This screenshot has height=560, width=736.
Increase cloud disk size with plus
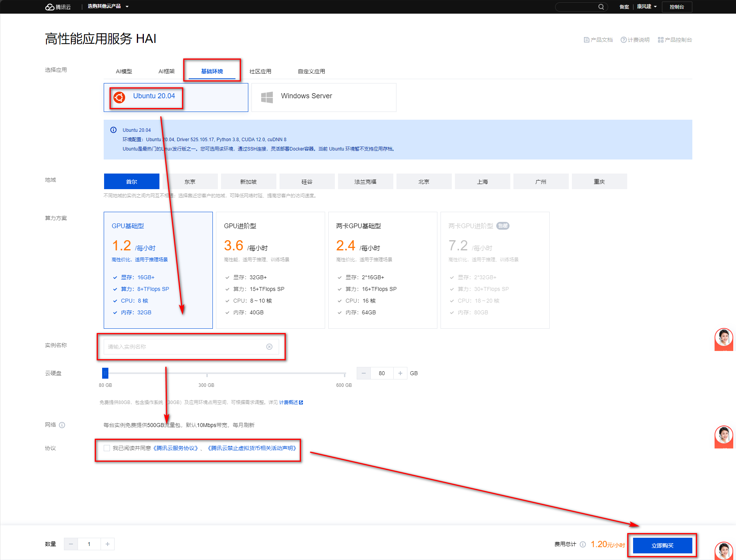pyautogui.click(x=400, y=373)
